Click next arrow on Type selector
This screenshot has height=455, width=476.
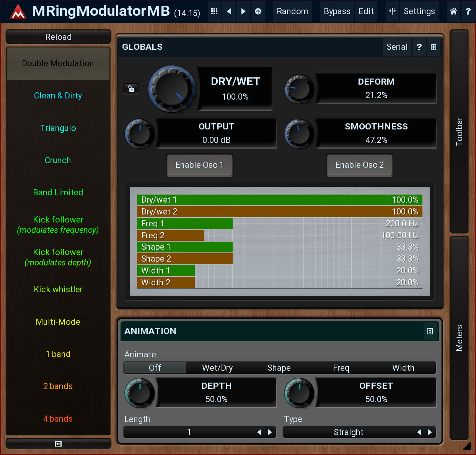point(430,432)
